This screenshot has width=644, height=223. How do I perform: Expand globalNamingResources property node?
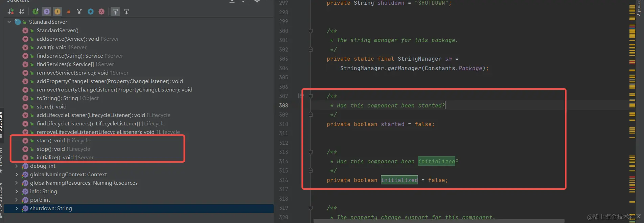click(17, 183)
